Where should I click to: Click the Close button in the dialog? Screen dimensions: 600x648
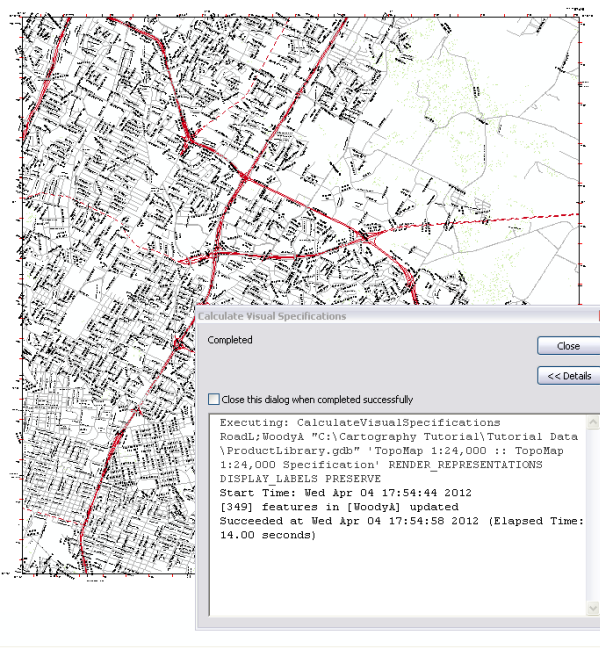[x=569, y=346]
